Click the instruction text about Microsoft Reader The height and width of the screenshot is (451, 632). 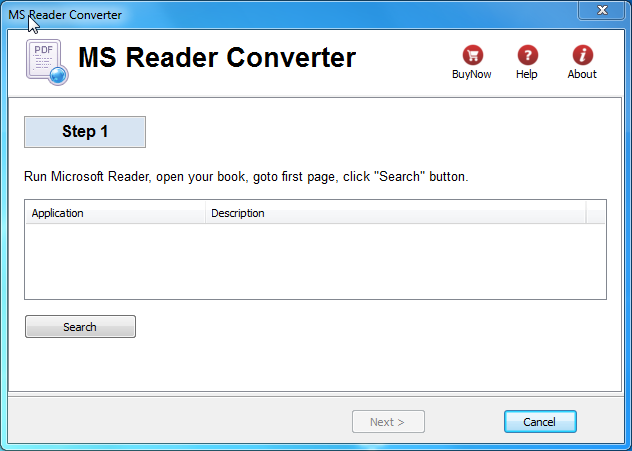246,177
